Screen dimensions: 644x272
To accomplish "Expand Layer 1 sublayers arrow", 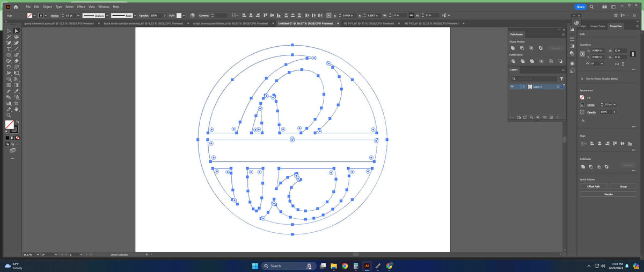I will click(524, 87).
